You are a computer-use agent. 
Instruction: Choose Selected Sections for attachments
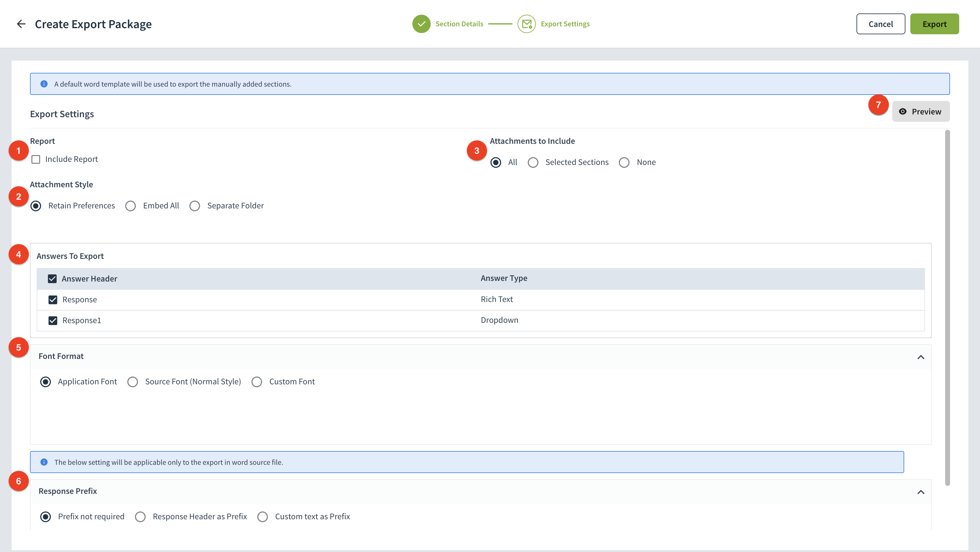pyautogui.click(x=533, y=162)
